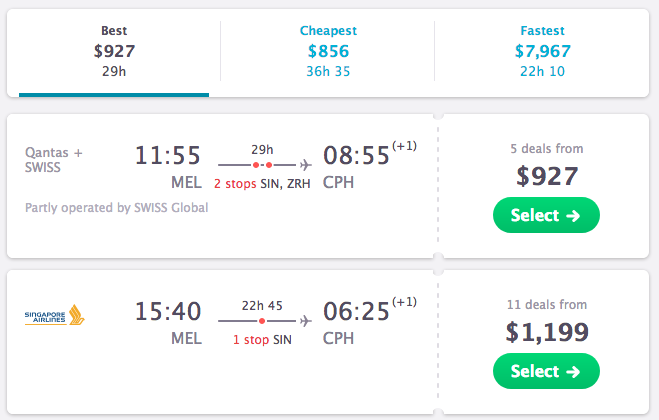Click the 'Partly operated by SWISS Global' note

coord(116,208)
